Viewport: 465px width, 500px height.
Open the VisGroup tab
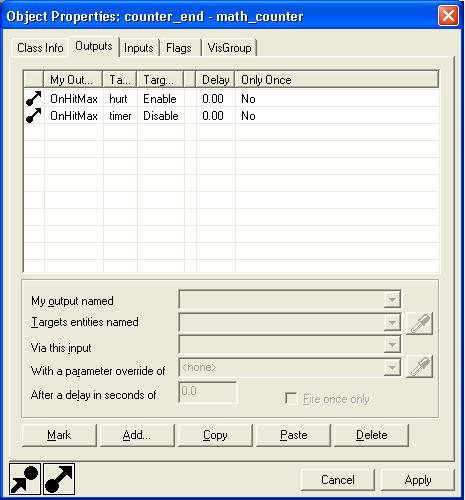click(229, 48)
